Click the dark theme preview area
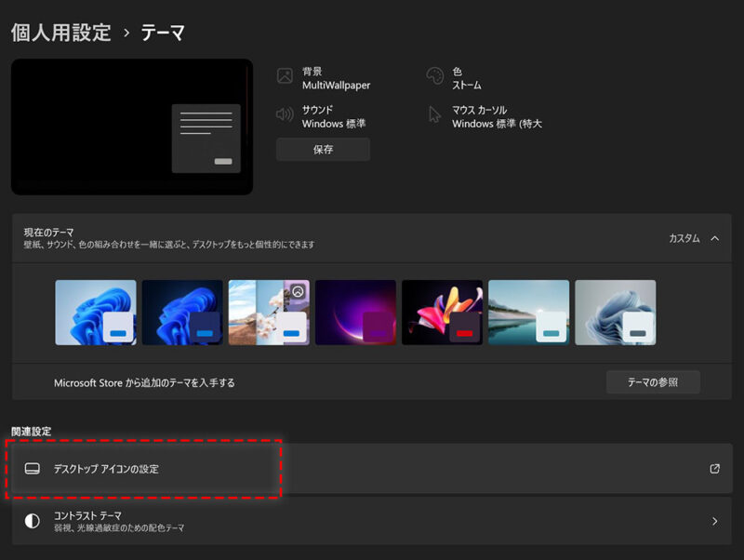The width and height of the screenshot is (744, 560). pyautogui.click(x=130, y=126)
